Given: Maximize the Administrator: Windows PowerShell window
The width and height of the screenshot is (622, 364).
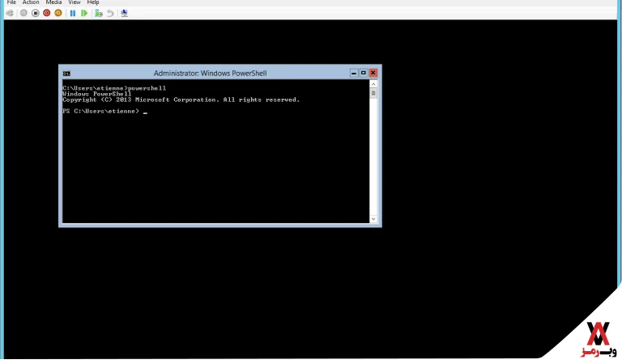Looking at the screenshot, I should pos(364,73).
